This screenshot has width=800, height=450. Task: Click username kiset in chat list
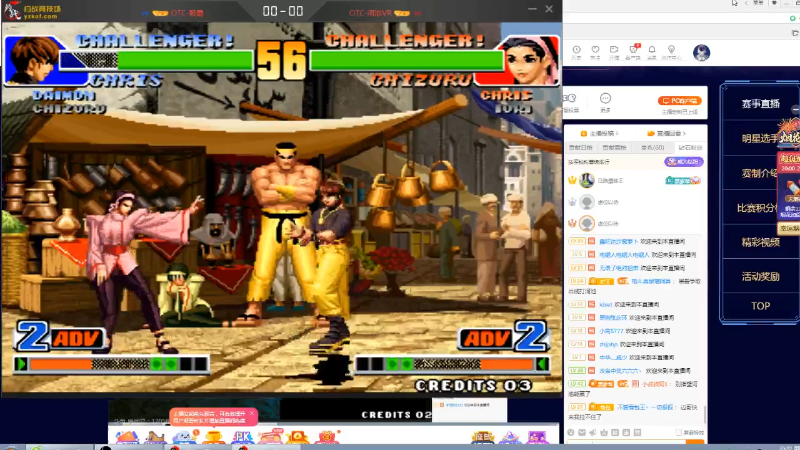[606, 305]
